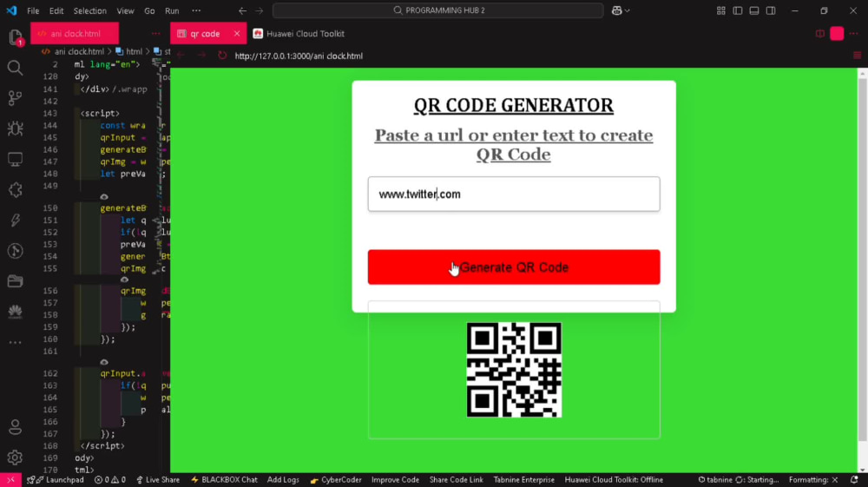Go forward in editor navigation
This screenshot has width=868, height=487.
(259, 10)
